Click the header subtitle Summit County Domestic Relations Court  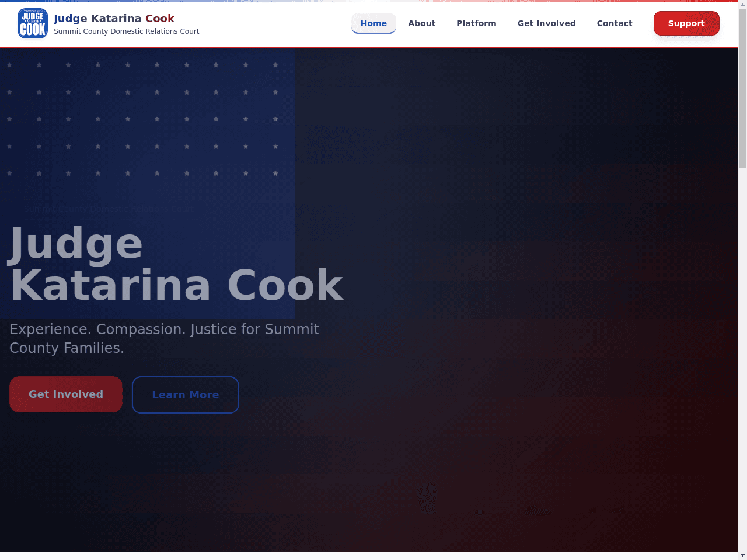coord(126,32)
